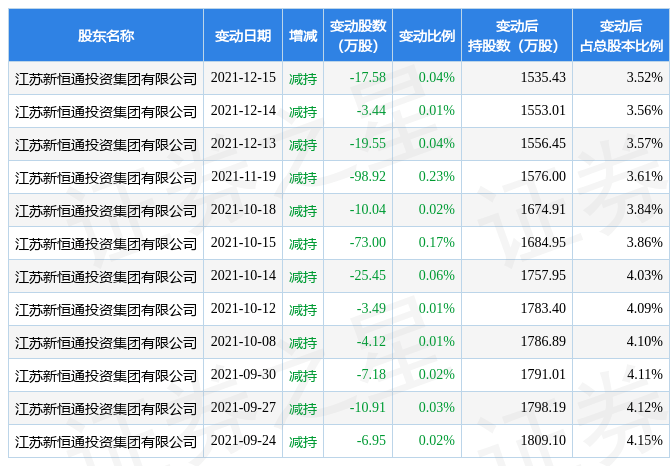The width and height of the screenshot is (670, 466).
Task: Click the share change value -17.58
Action: coord(367,77)
